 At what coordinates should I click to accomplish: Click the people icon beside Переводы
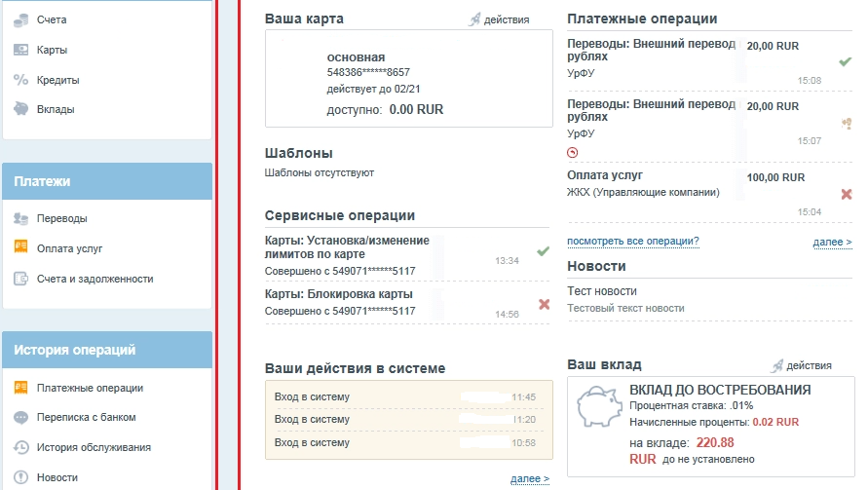coord(20,218)
